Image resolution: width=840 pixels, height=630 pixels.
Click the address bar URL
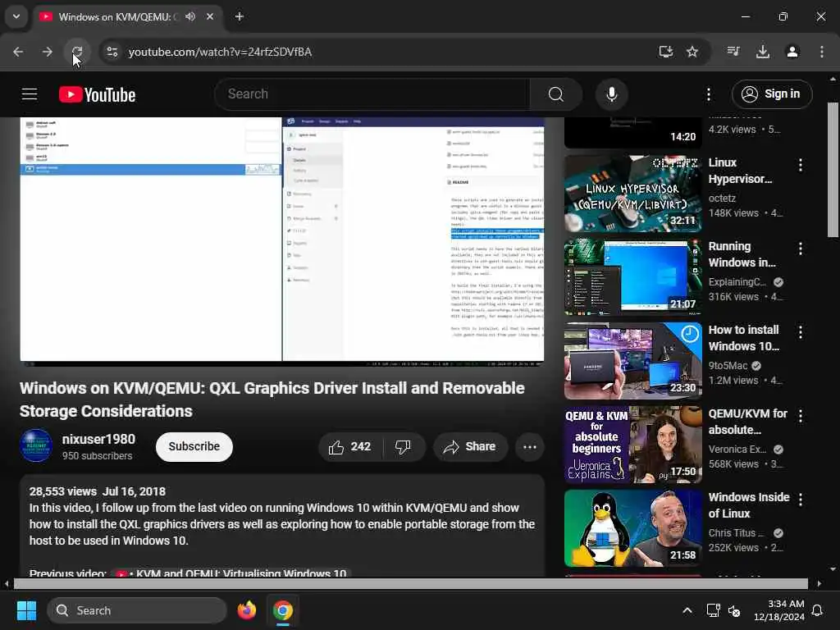point(220,52)
